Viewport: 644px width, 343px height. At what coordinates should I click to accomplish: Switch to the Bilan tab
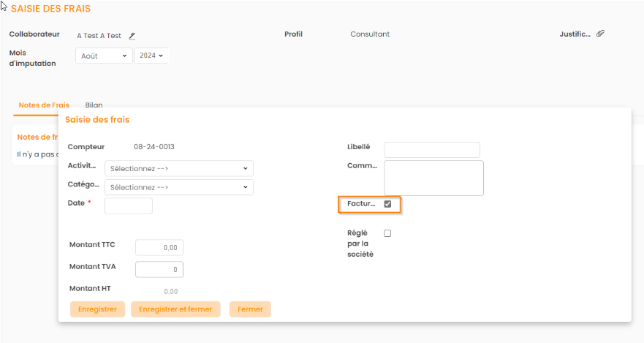coord(94,105)
